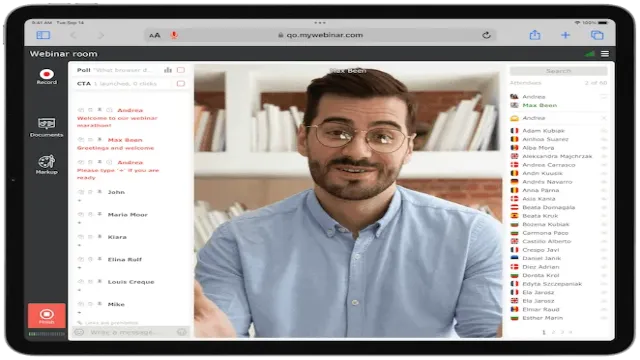Click the red Finish button
640x360 pixels.
(47, 316)
